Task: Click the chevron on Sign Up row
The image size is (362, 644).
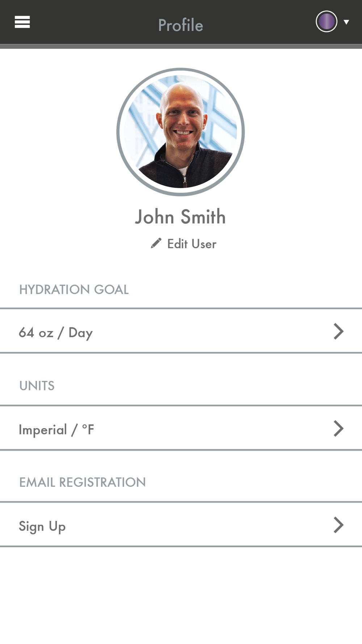Action: pos(338,525)
